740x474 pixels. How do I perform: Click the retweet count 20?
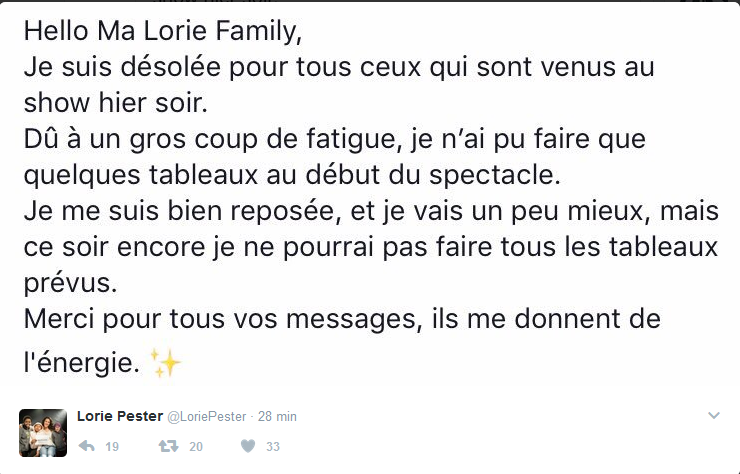[195, 447]
